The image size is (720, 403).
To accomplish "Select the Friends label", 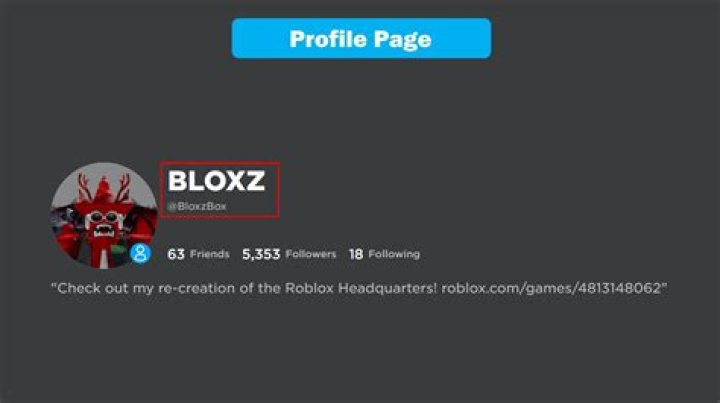I will (x=210, y=254).
